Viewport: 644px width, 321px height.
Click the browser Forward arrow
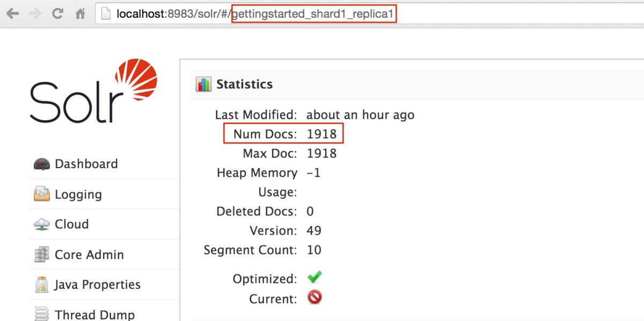35,14
